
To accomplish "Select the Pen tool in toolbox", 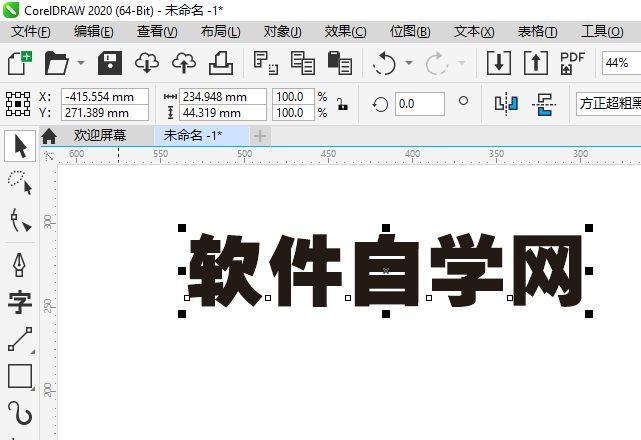I will (x=20, y=264).
